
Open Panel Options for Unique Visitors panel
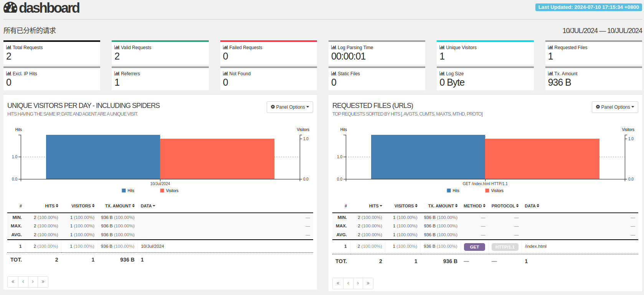[x=290, y=107]
